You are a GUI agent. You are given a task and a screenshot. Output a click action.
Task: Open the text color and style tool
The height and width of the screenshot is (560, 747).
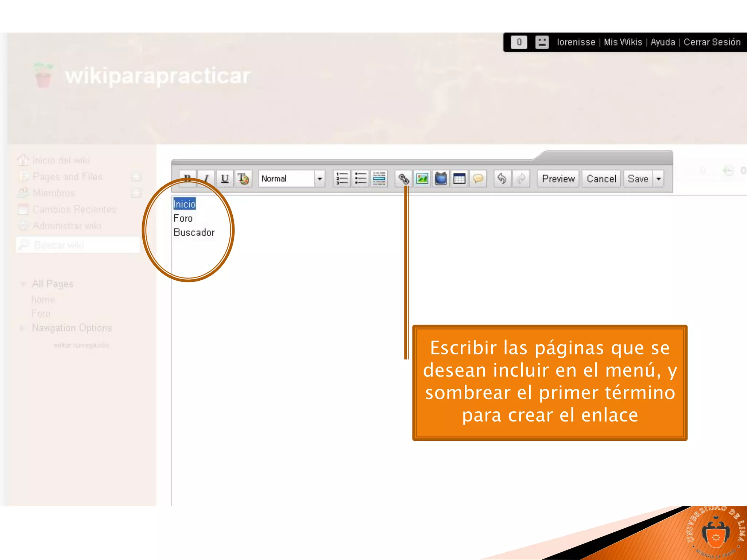244,179
